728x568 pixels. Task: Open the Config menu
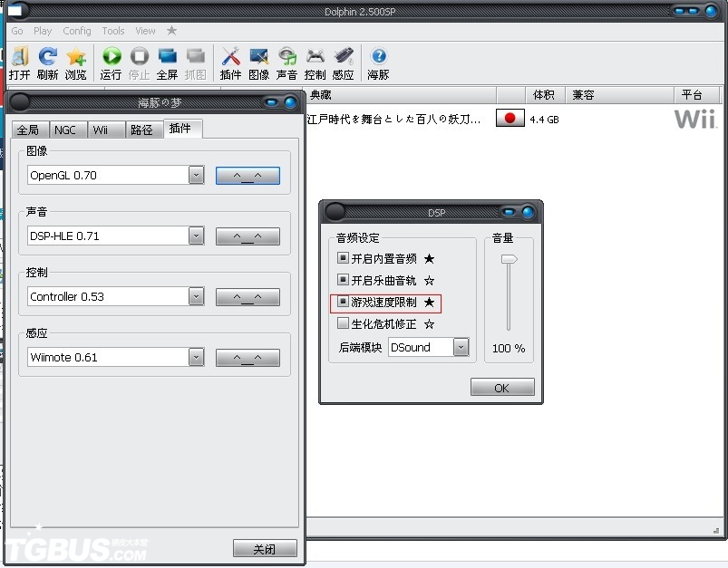[x=76, y=31]
